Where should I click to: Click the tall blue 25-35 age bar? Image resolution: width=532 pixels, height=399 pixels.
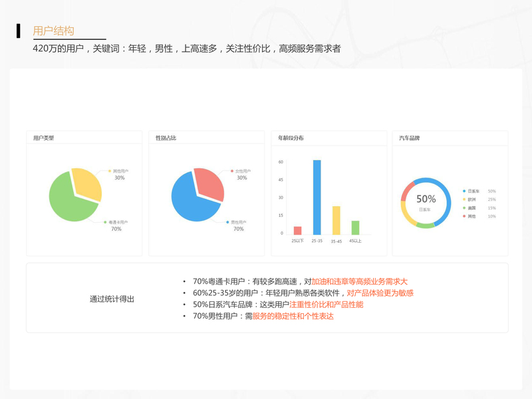point(317,198)
